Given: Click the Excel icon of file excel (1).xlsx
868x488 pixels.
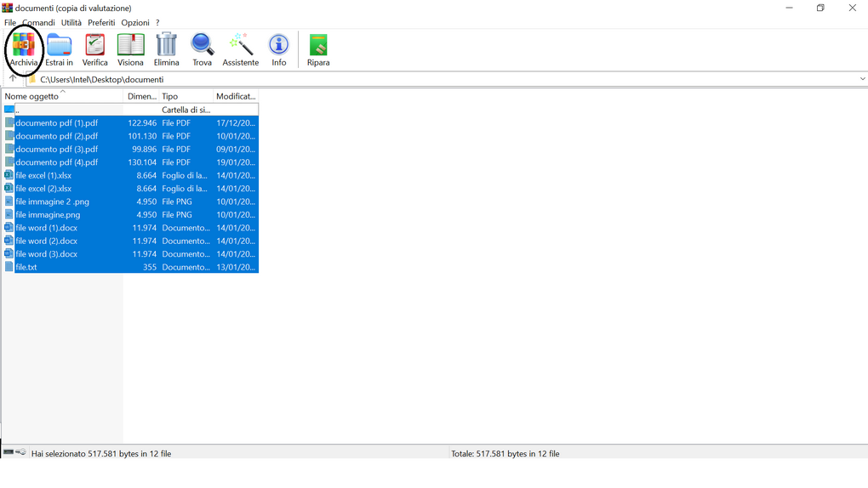Looking at the screenshot, I should pos(9,175).
